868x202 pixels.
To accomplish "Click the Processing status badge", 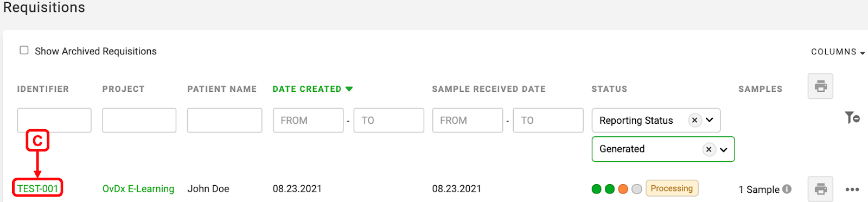I will point(672,188).
